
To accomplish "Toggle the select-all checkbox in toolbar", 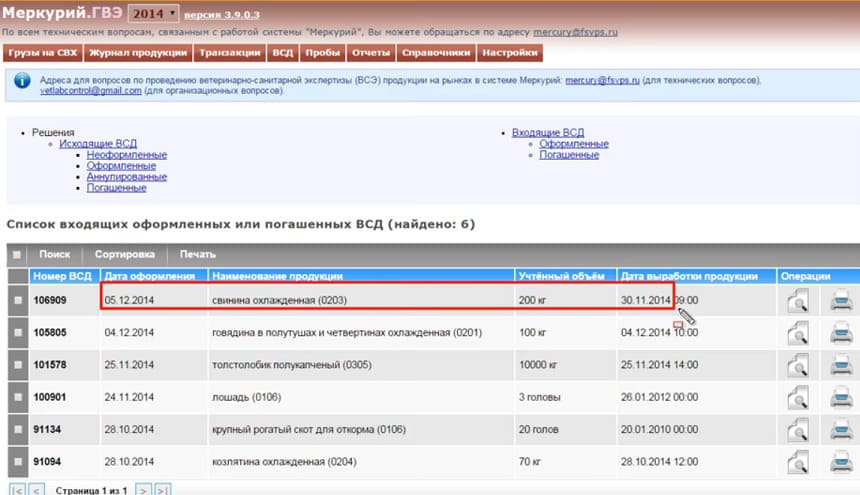I will (x=17, y=254).
